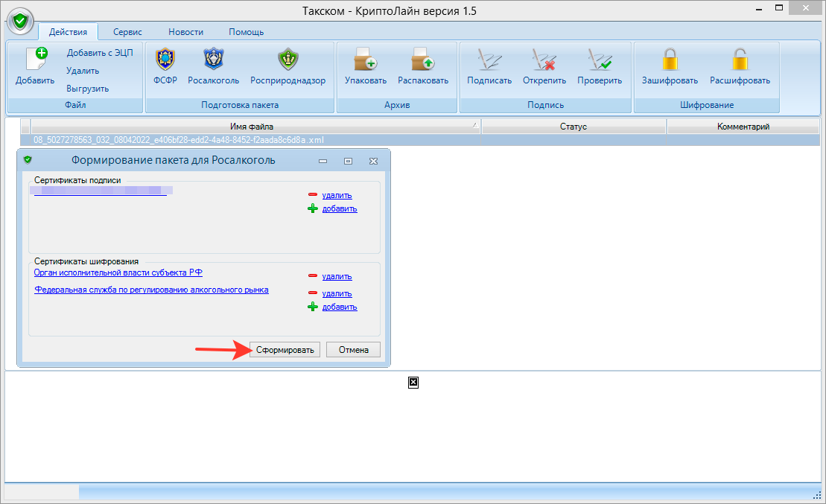826x504 pixels.
Task: Sort by the Имя файла column header
Action: (x=256, y=127)
